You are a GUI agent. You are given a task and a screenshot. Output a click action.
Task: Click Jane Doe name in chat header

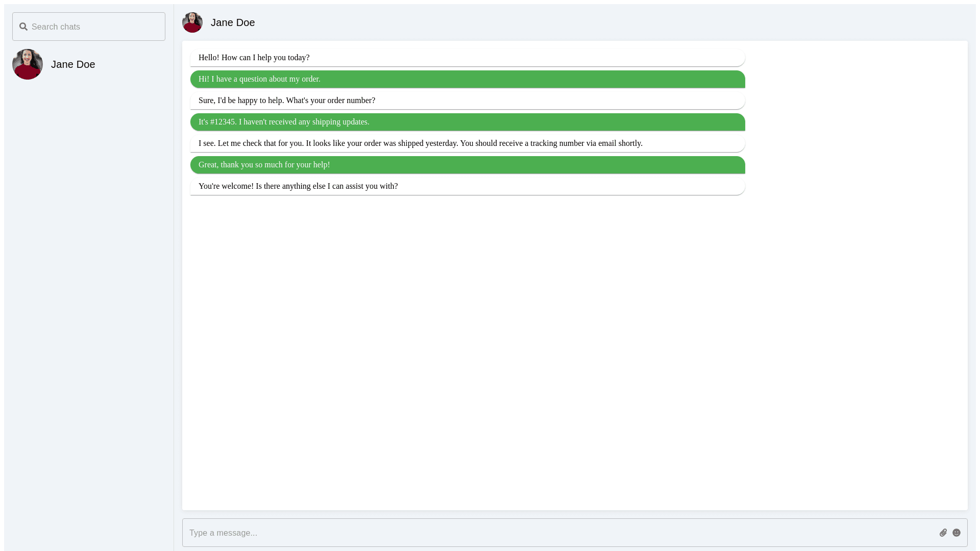click(233, 22)
